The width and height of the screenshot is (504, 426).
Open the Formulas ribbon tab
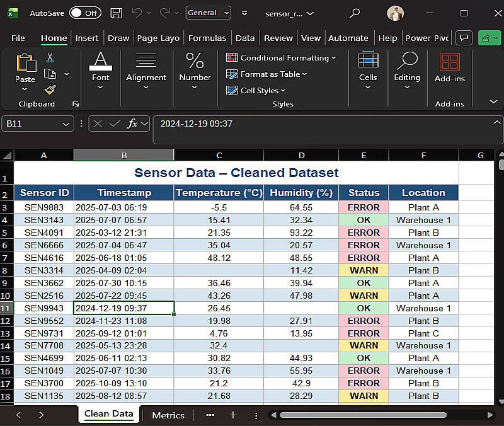(207, 38)
